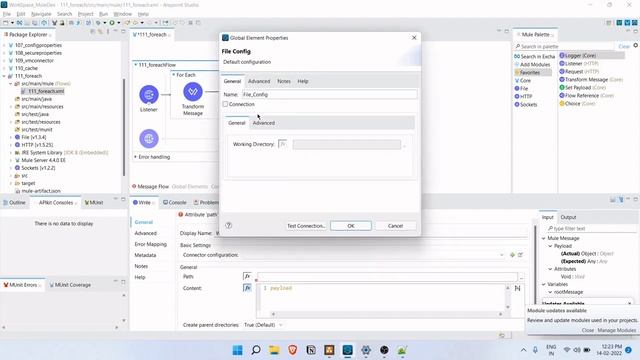Add new connector configuration green plus
The width and height of the screenshot is (640, 360).
512,255
